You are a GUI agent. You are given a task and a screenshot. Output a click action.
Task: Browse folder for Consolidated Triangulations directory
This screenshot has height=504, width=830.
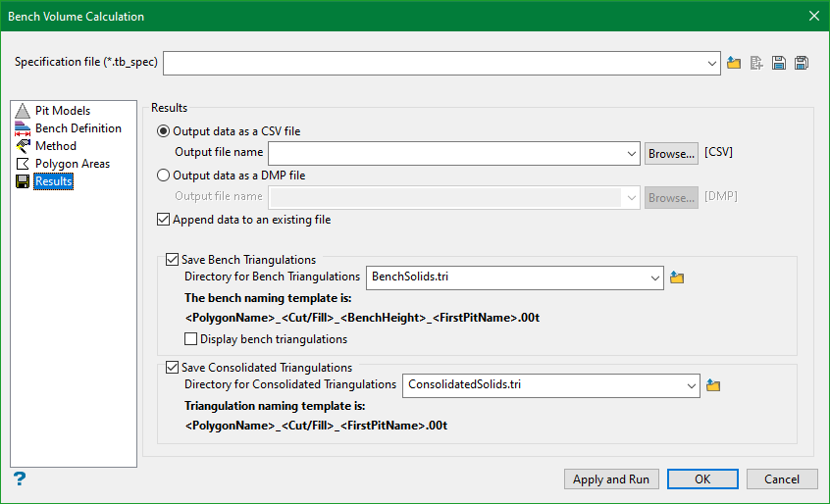(713, 385)
